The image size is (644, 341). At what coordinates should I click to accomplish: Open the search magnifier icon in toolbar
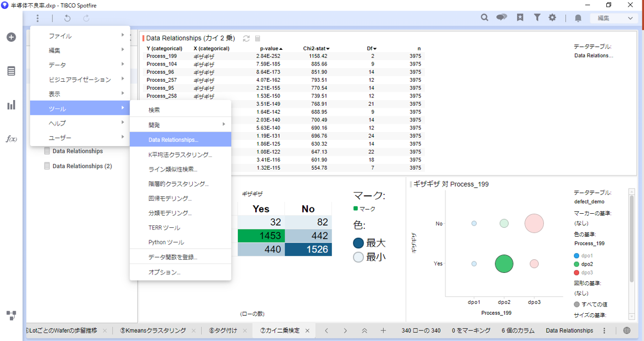coord(485,17)
